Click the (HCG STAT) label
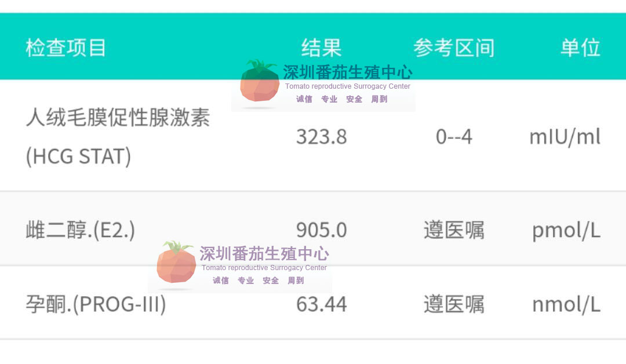The image size is (626, 364). pyautogui.click(x=78, y=156)
